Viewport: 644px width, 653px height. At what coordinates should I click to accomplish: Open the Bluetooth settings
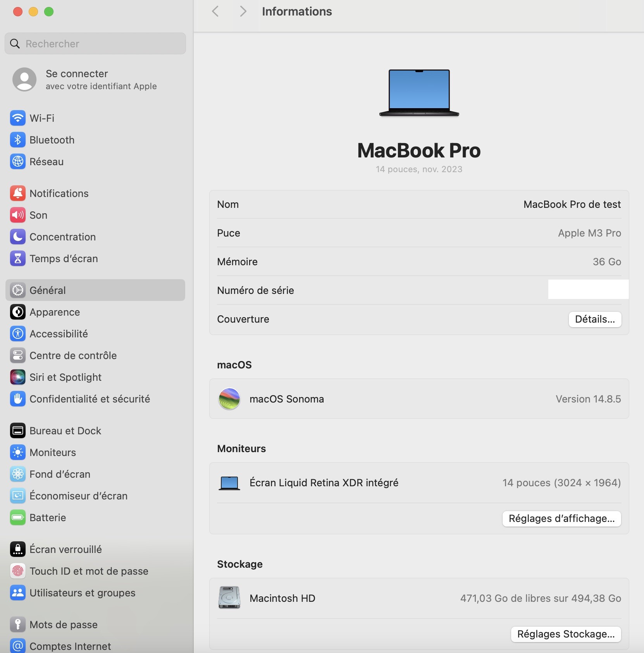point(52,140)
